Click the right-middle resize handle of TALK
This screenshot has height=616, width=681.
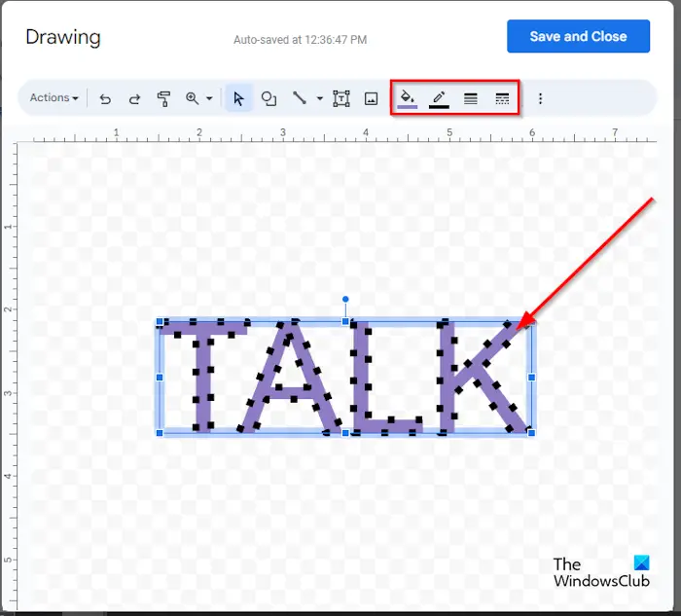(x=531, y=378)
